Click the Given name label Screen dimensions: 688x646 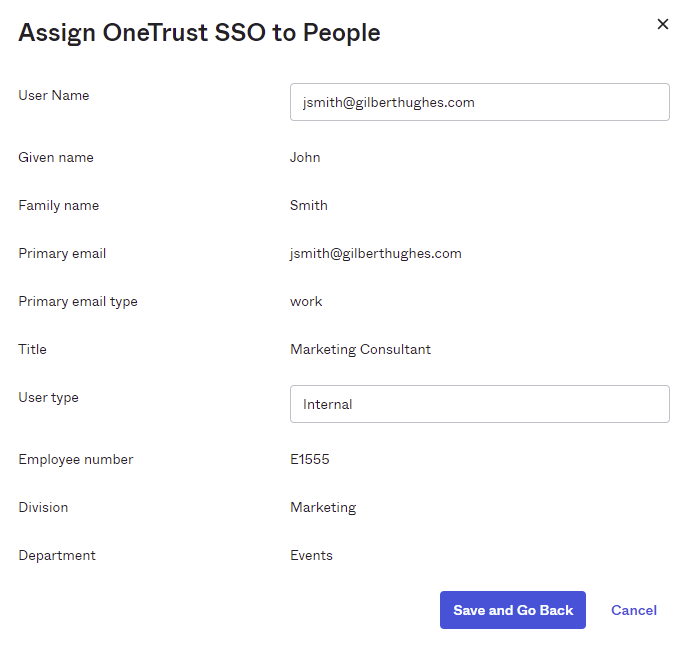coord(56,158)
